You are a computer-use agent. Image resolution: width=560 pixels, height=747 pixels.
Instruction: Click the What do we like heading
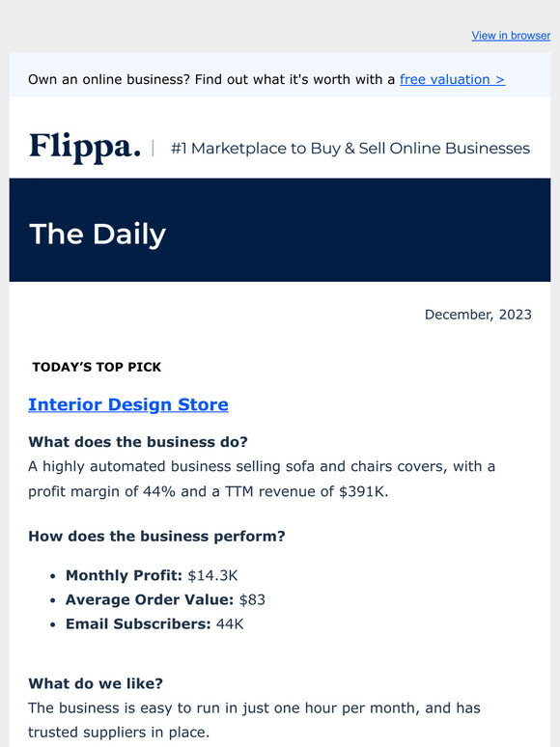[x=96, y=683]
